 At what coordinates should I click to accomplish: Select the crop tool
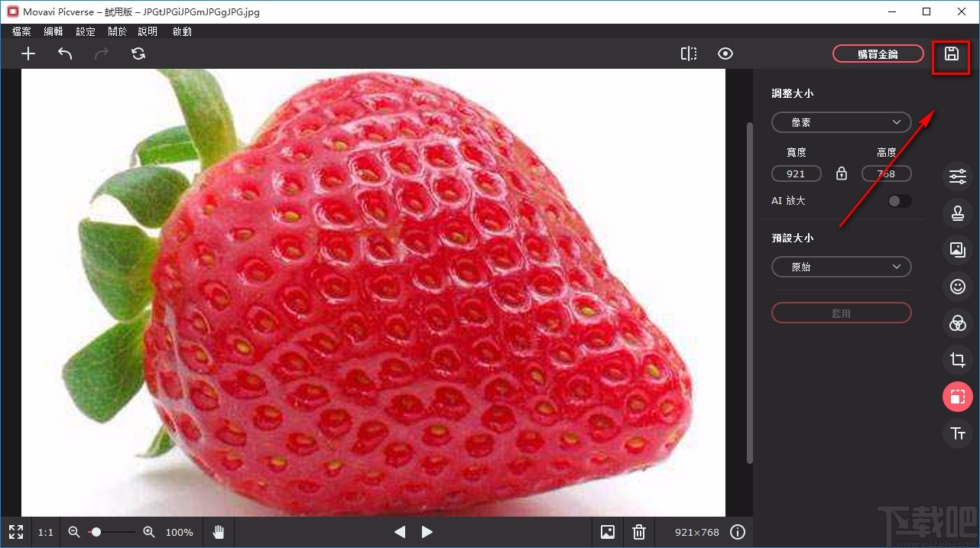pos(958,360)
